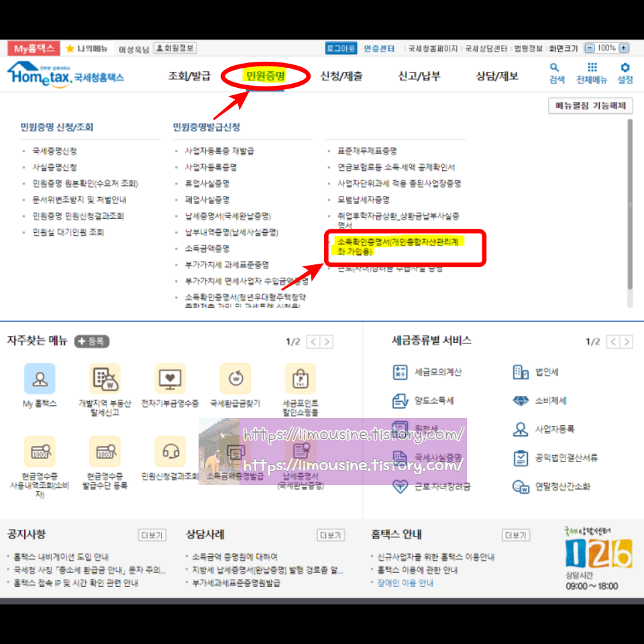Select 사업자등록증명 entry

point(211,167)
